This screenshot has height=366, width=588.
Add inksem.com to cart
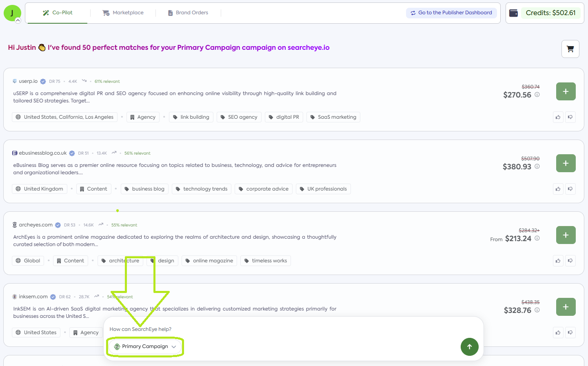[x=566, y=307]
